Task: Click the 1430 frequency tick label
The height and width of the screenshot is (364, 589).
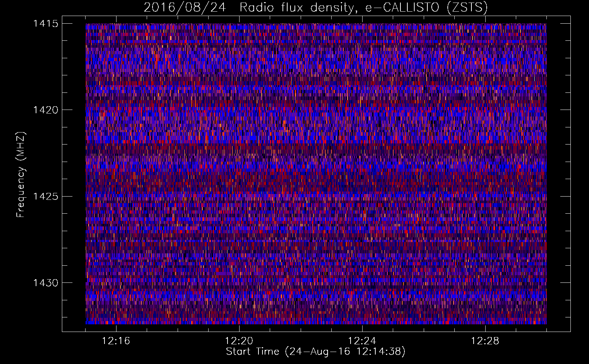Action: point(46,283)
